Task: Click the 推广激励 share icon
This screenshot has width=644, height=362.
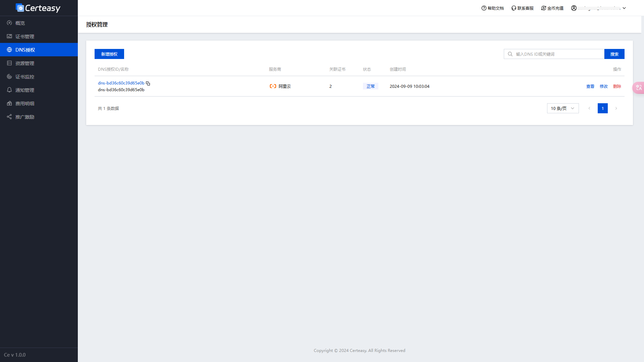Action: (9, 117)
